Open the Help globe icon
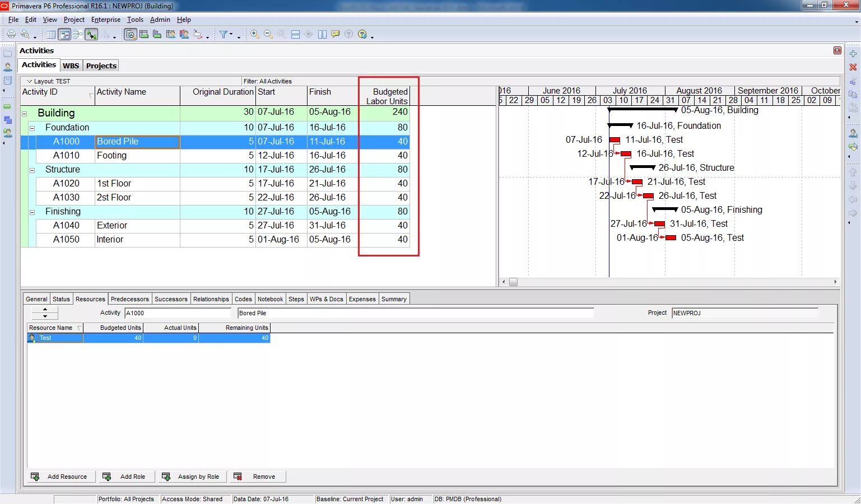 [x=362, y=34]
